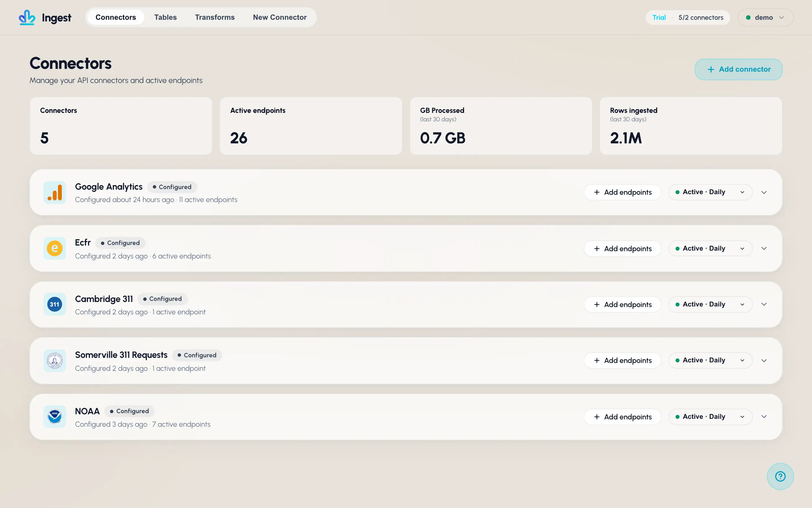Click the Google Analytics Configured status badge
This screenshot has width=812, height=508.
coord(172,187)
